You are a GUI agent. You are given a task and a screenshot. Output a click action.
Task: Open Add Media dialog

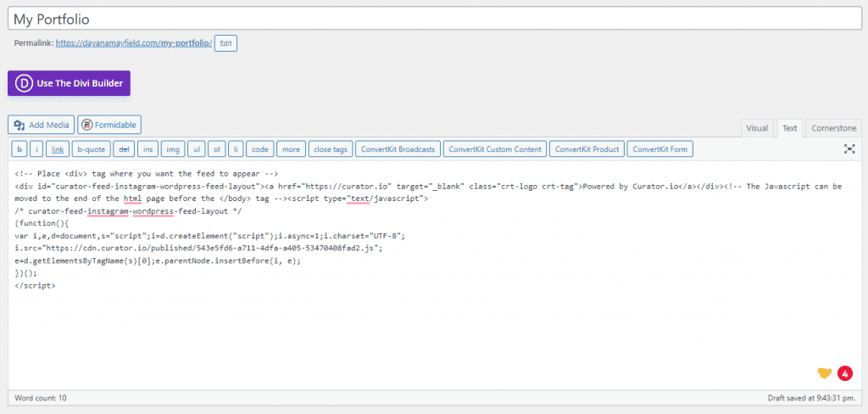(41, 125)
